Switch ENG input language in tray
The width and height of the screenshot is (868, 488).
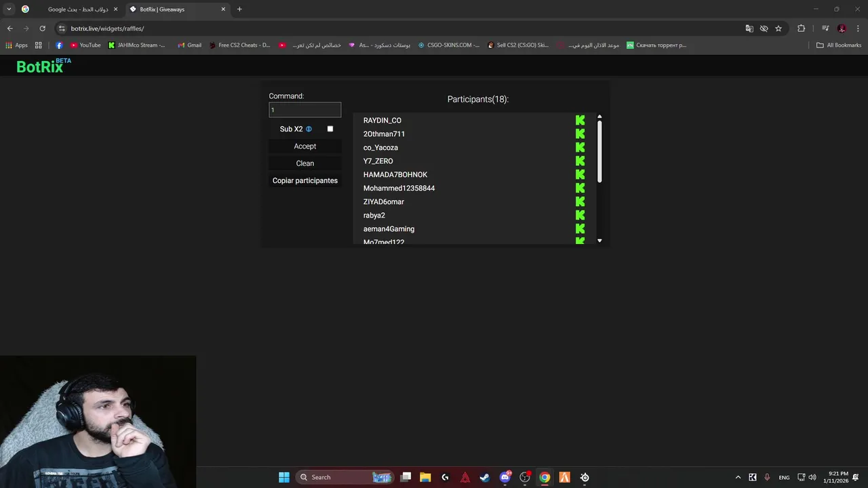pyautogui.click(x=784, y=477)
